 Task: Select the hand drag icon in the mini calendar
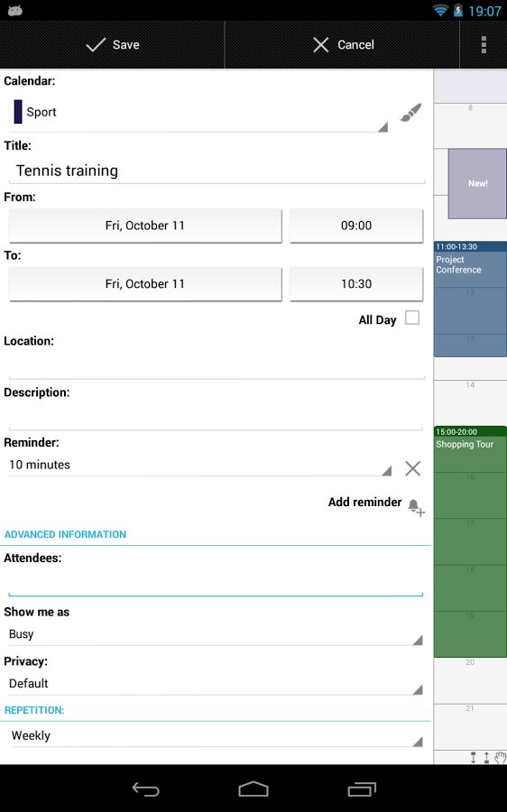pyautogui.click(x=500, y=758)
